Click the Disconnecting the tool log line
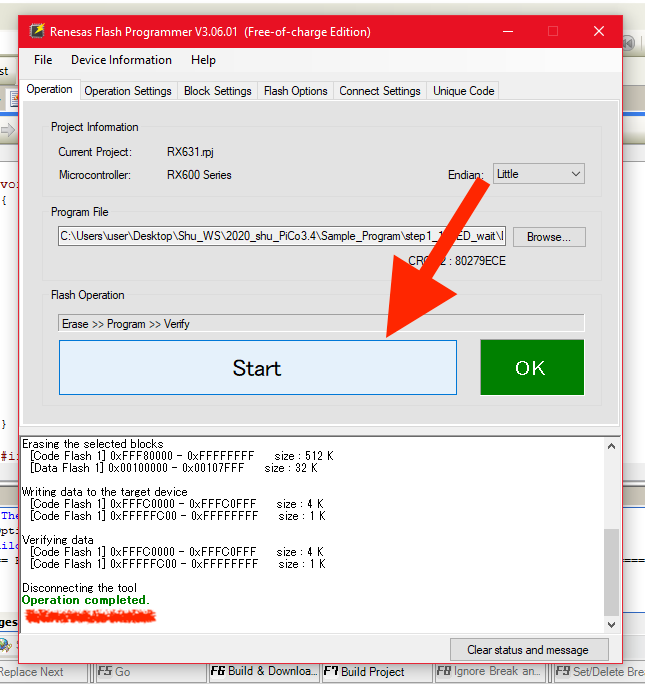This screenshot has width=645, height=684. pos(79,588)
